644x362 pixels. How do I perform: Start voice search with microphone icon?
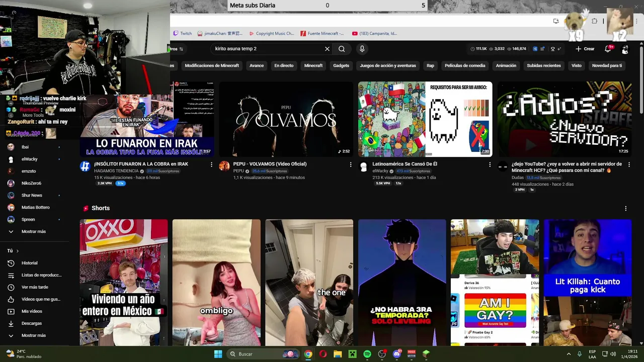(362, 49)
